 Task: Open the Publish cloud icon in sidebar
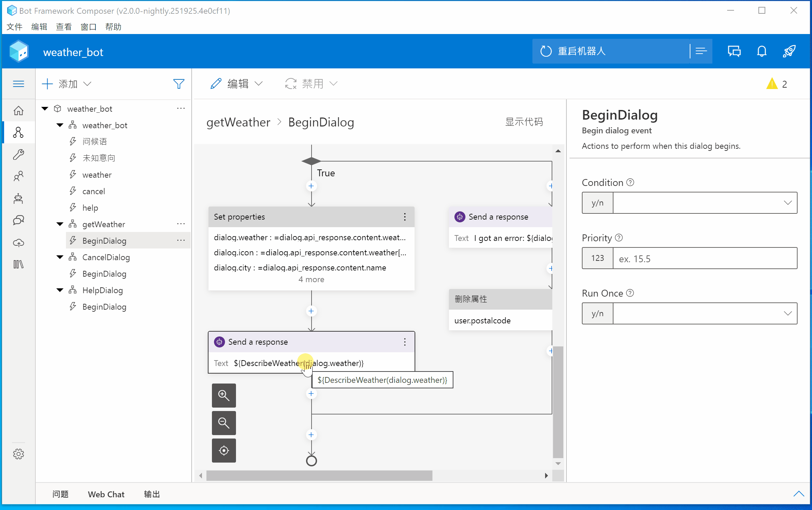(19, 243)
